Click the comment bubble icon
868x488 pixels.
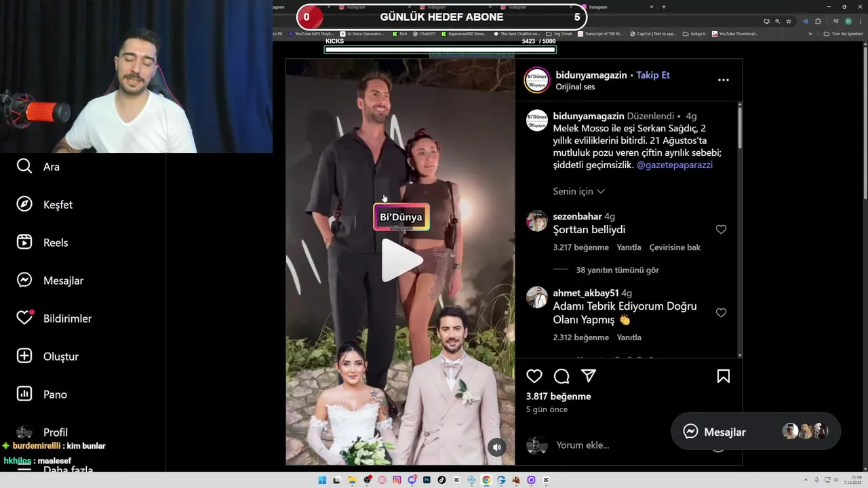(561, 376)
